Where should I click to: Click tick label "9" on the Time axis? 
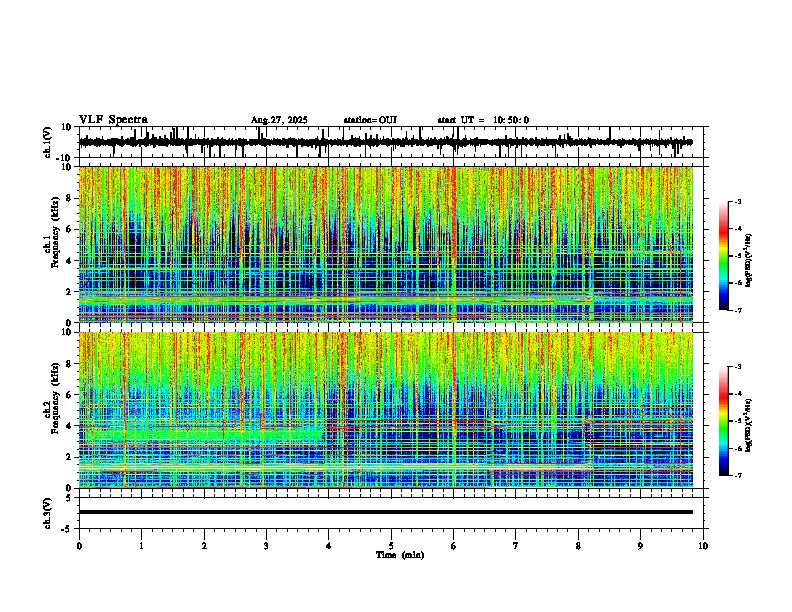point(640,546)
